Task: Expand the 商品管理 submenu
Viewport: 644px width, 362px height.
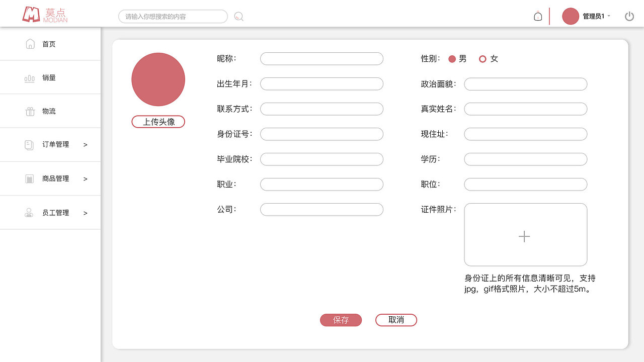Action: pos(86,178)
